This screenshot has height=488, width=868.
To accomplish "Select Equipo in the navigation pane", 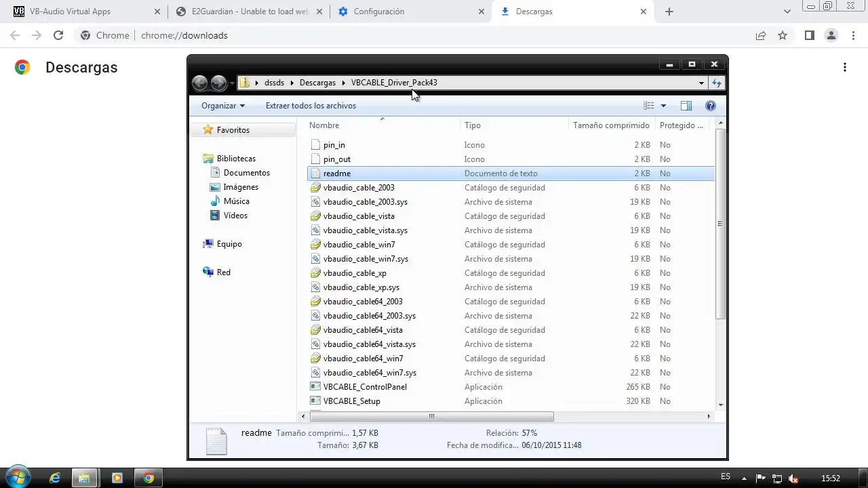I will pos(229,244).
